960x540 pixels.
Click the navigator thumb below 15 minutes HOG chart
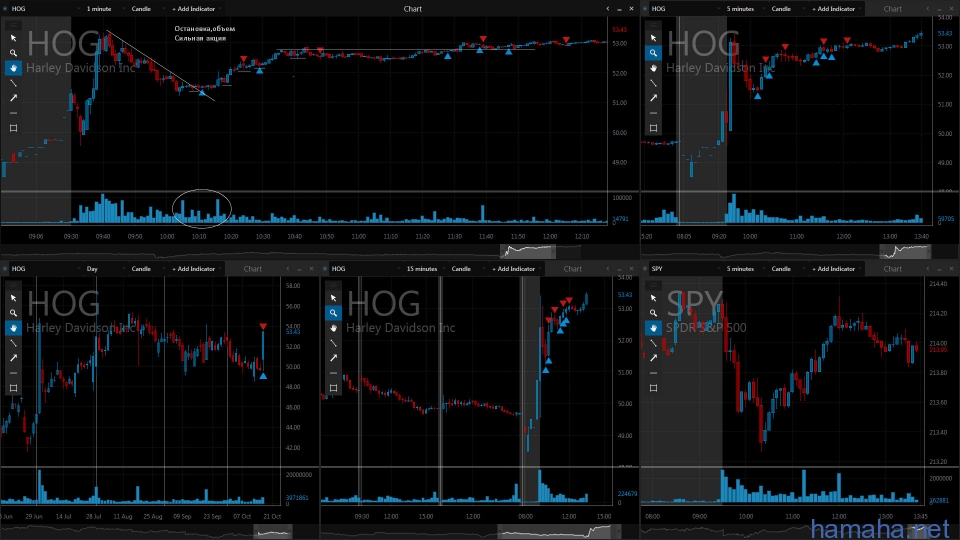[x=560, y=531]
